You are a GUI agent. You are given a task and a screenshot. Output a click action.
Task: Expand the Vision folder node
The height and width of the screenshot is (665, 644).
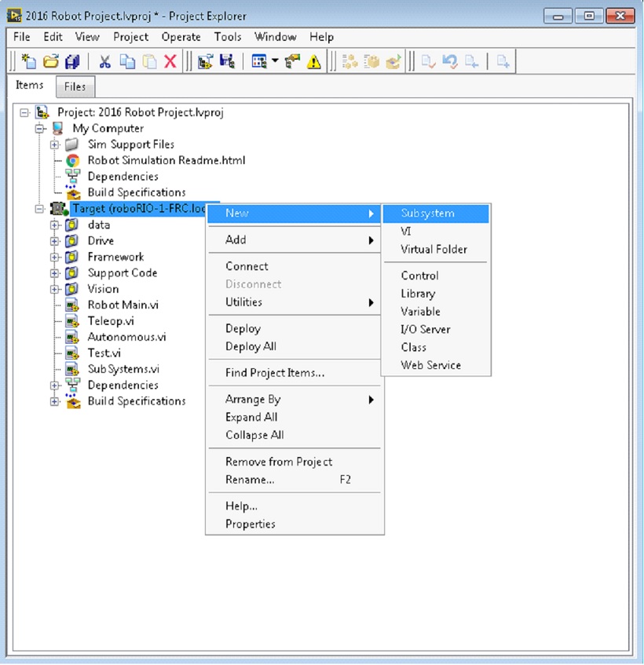pyautogui.click(x=54, y=289)
